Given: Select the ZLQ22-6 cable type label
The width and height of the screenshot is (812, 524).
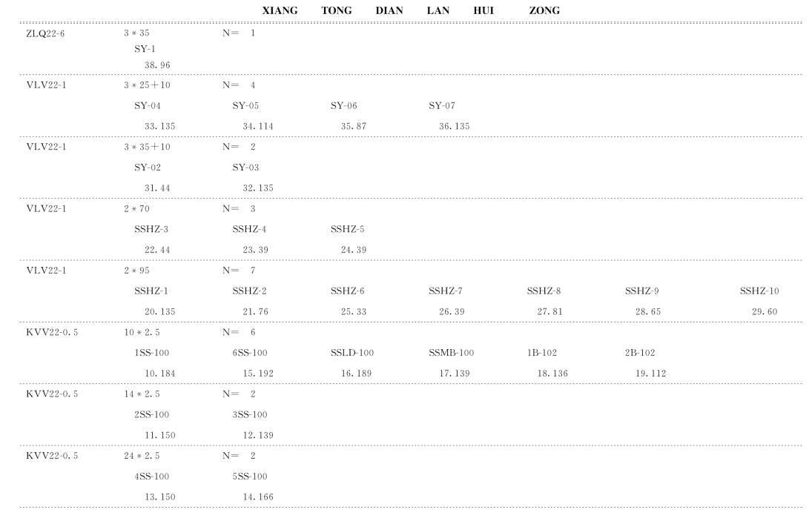Looking at the screenshot, I should pyautogui.click(x=45, y=33).
